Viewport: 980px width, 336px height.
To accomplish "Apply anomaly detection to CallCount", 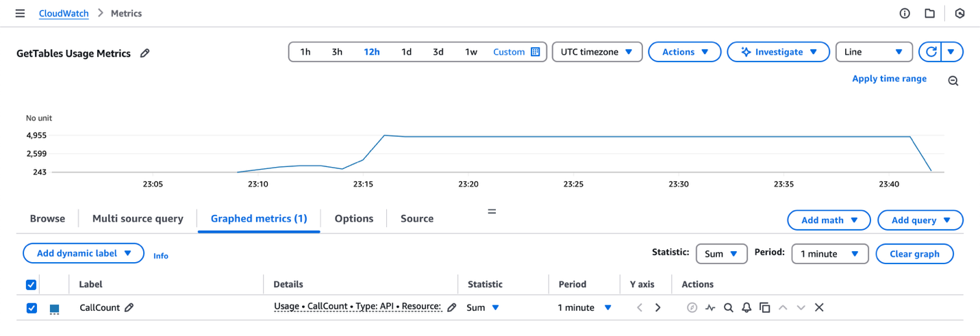I will 710,308.
